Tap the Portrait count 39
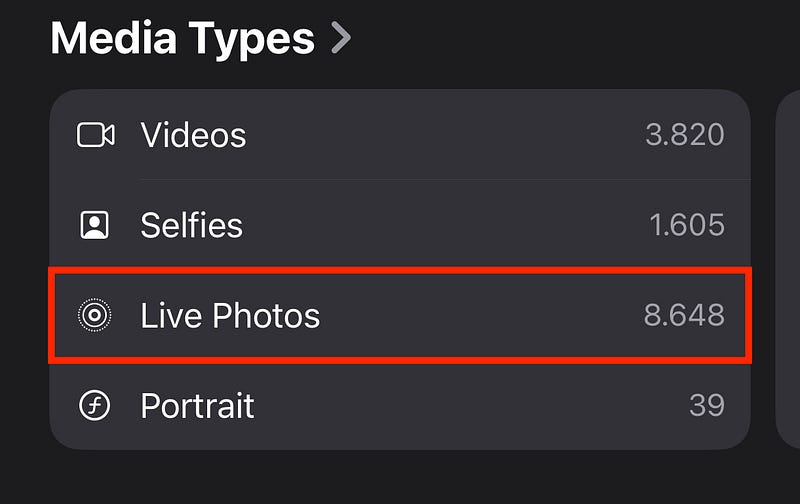 click(706, 406)
